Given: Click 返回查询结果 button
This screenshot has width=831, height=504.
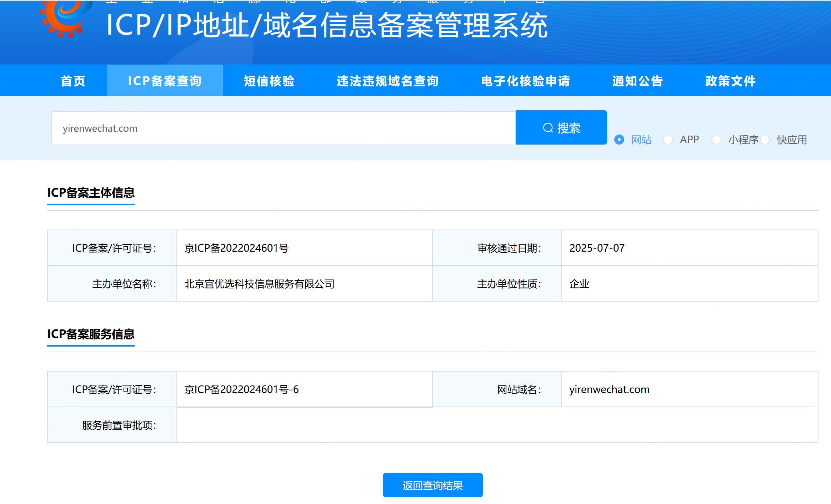Looking at the screenshot, I should point(432,485).
